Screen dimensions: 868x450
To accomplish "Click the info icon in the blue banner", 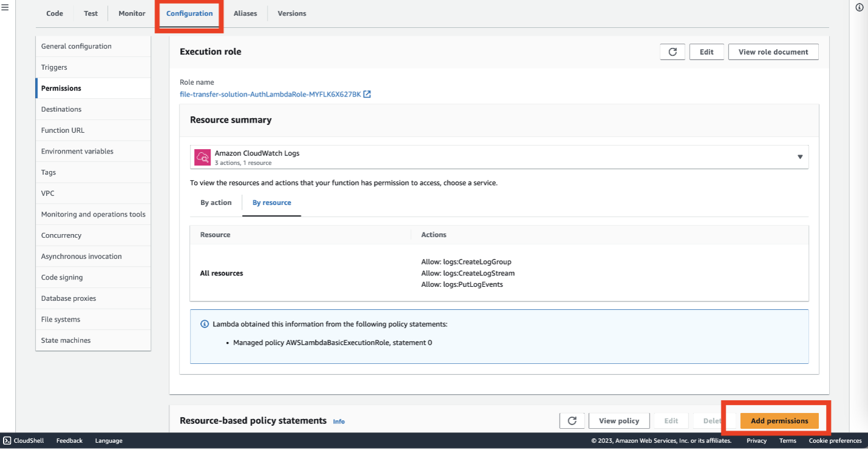I will click(204, 324).
